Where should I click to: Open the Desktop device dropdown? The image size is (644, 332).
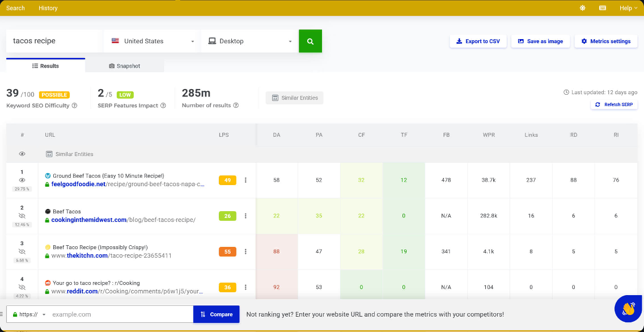tap(249, 41)
